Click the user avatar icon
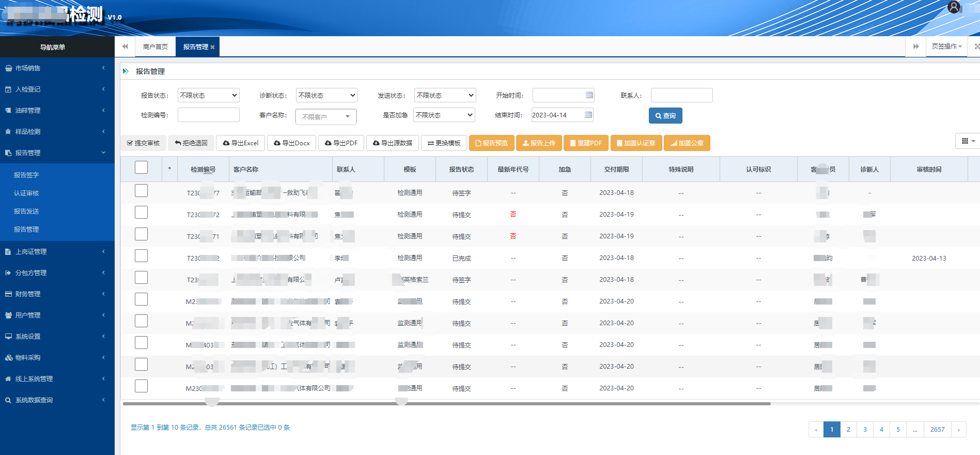980x455 pixels. [954, 7]
